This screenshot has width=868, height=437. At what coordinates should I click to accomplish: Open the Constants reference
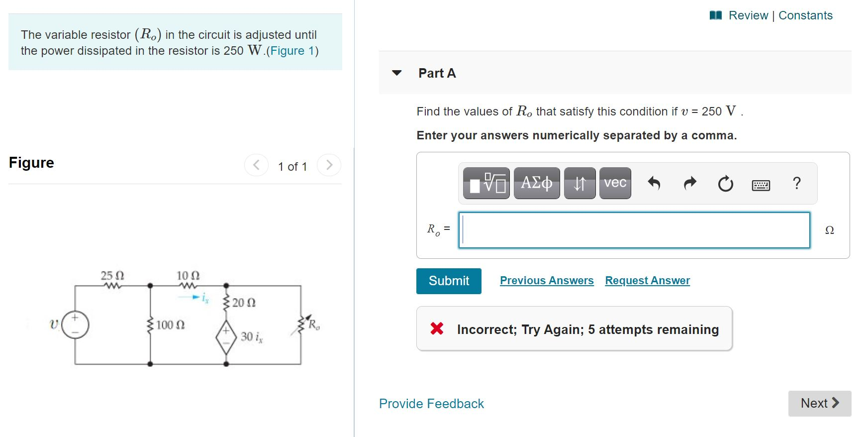(805, 15)
